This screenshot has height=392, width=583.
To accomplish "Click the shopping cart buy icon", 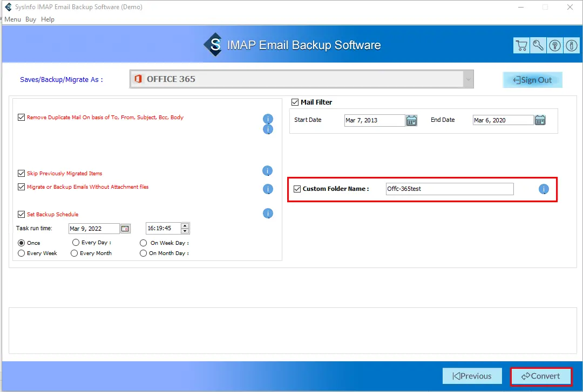I will [x=521, y=46].
